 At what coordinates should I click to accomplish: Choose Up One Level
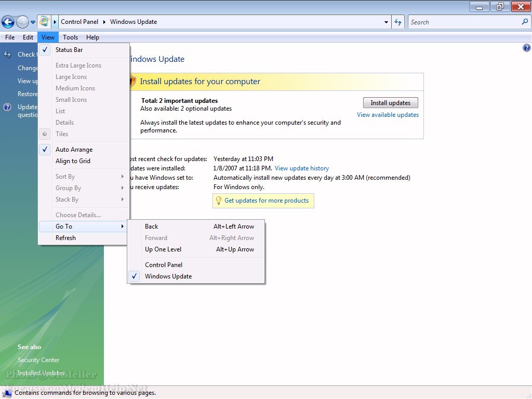point(196,249)
